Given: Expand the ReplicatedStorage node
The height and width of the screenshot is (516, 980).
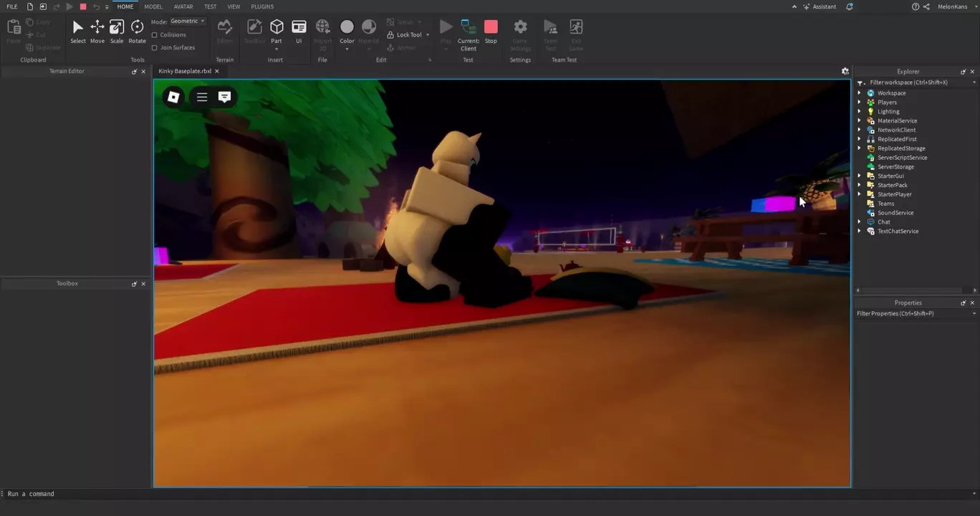Looking at the screenshot, I should click(860, 148).
